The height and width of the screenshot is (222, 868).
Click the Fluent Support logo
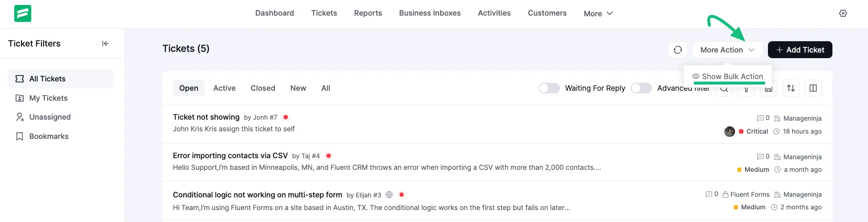(23, 14)
